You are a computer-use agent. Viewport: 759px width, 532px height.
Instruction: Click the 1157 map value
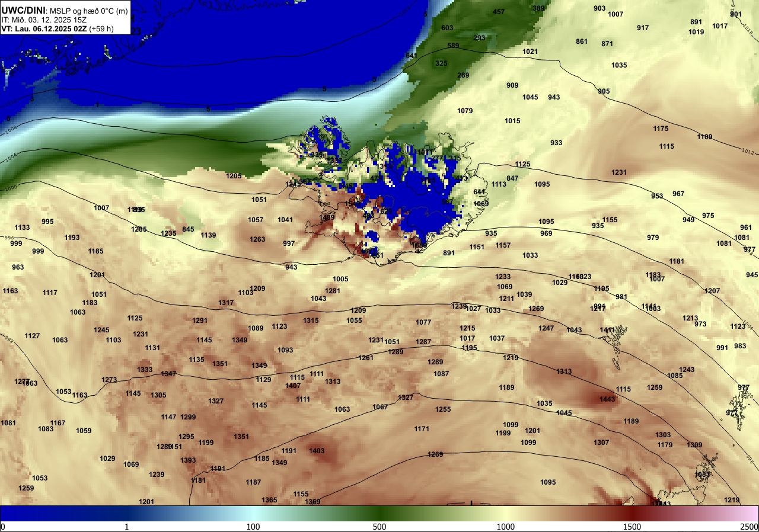(x=503, y=245)
